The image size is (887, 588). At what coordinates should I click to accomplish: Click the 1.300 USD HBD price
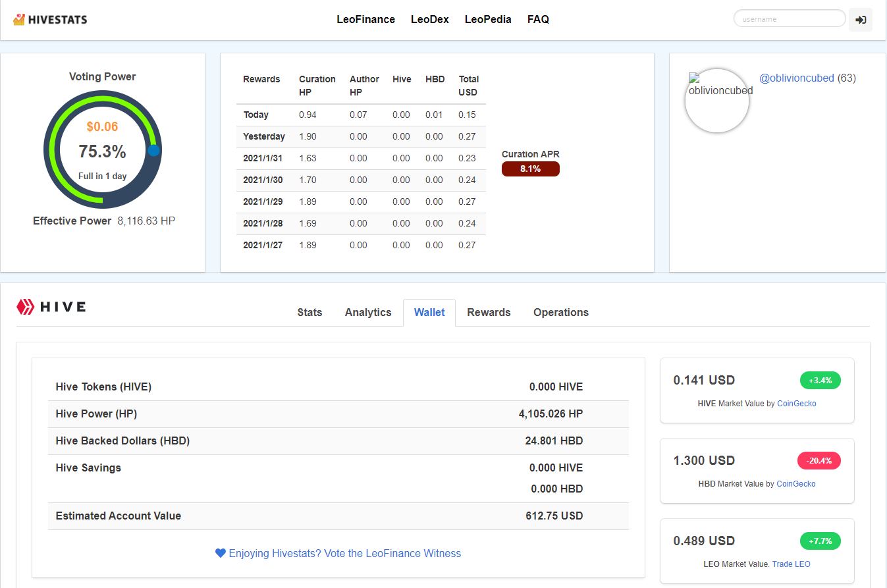[x=704, y=460]
